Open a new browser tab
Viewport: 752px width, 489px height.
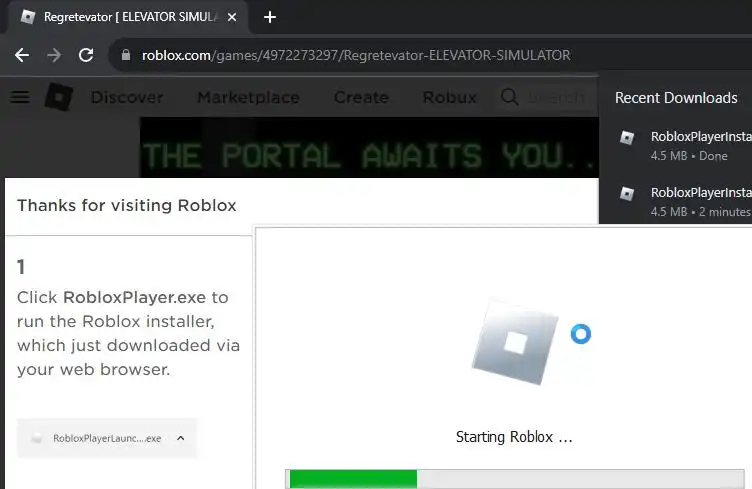[270, 17]
